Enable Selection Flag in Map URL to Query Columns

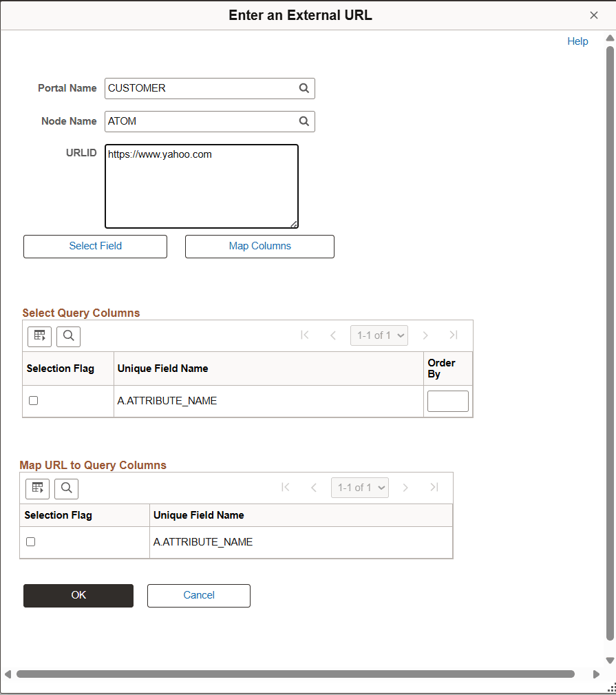(30, 541)
